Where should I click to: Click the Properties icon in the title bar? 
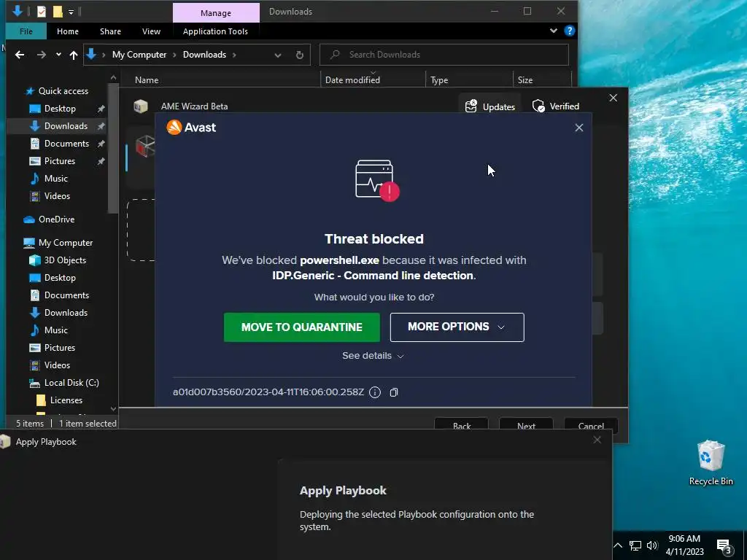[42, 12]
